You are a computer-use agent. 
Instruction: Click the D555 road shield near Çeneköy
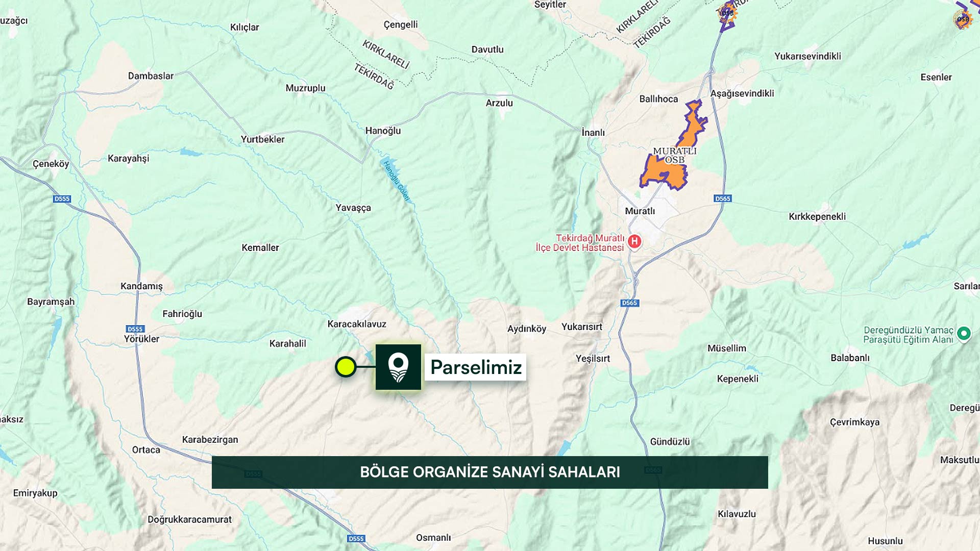(x=62, y=199)
